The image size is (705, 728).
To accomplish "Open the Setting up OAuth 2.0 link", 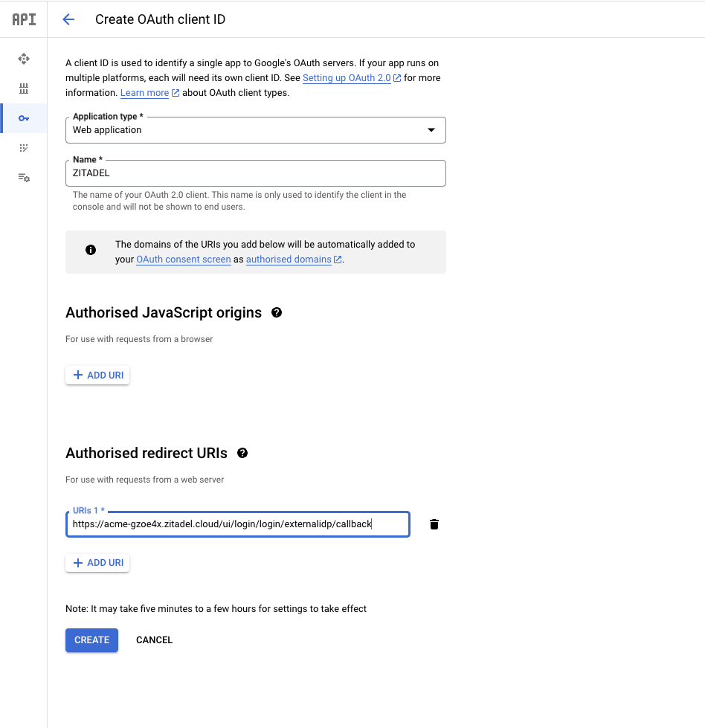I will tap(347, 77).
